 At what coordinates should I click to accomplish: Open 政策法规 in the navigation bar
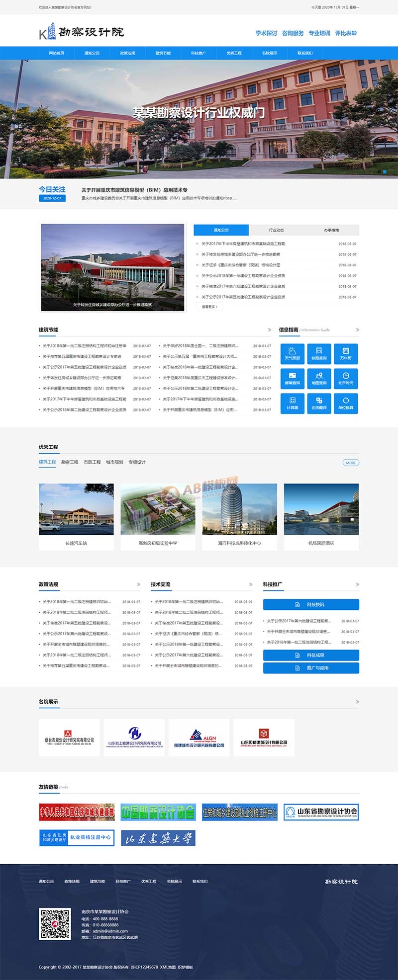point(127,53)
